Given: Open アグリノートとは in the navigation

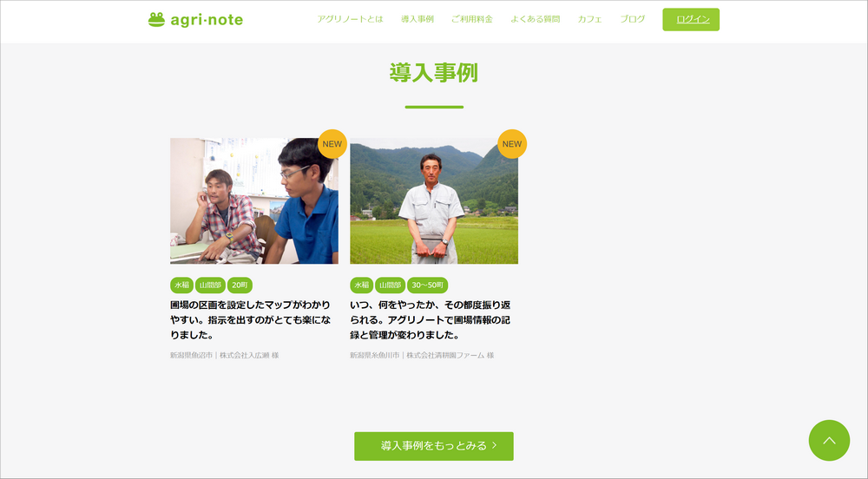Looking at the screenshot, I should coord(350,19).
